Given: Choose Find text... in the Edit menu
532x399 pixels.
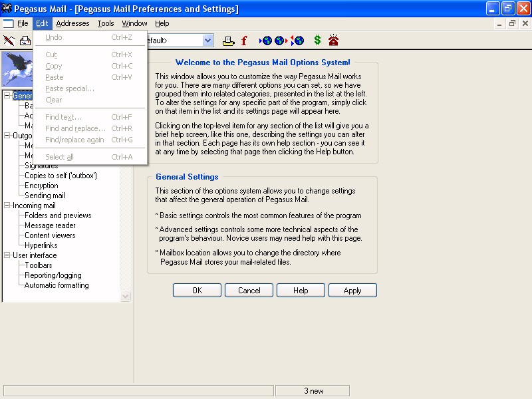Looking at the screenshot, I should click(90, 117).
